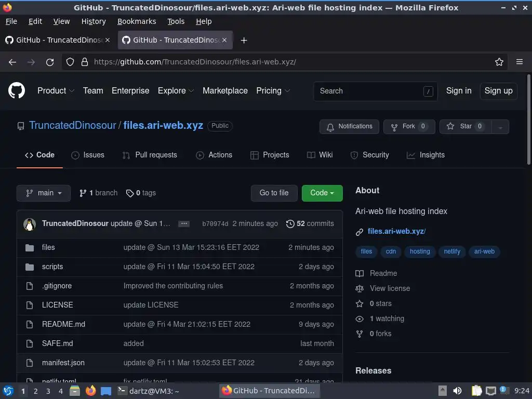Open the History menu
532x399 pixels.
(x=94, y=21)
